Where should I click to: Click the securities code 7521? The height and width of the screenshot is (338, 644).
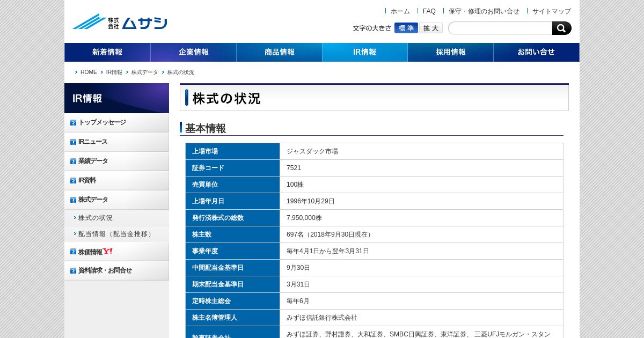point(294,168)
